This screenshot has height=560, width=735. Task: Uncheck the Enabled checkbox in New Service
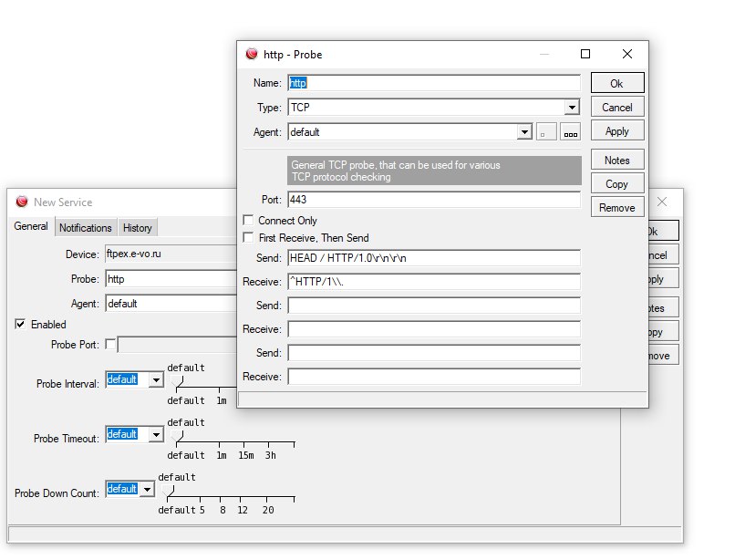pyautogui.click(x=20, y=324)
